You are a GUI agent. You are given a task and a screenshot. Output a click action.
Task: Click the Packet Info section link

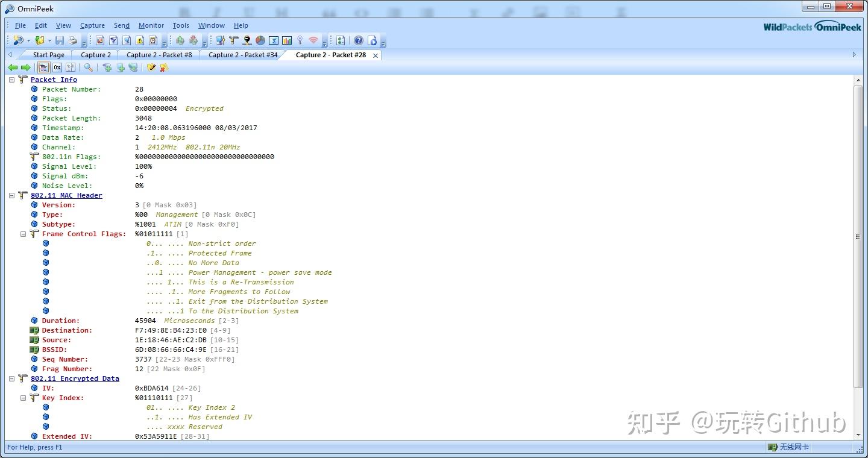coord(54,80)
